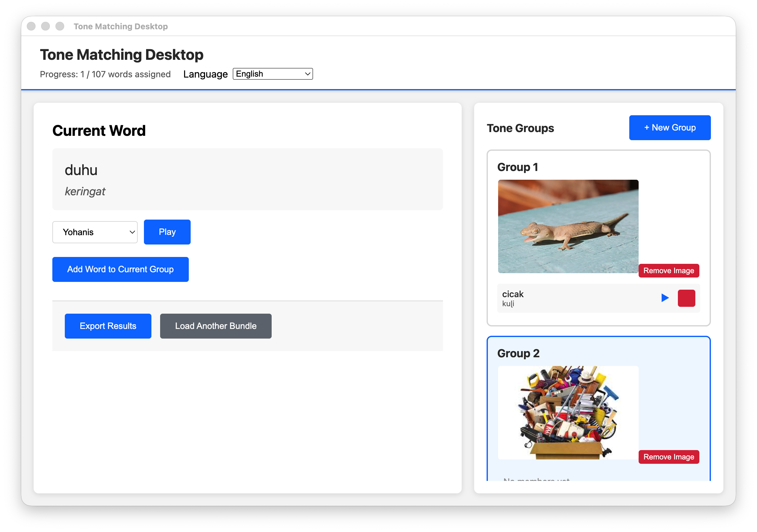Open the Yohanis speaker dropdown
Viewport: 757px width, 532px height.
[95, 232]
